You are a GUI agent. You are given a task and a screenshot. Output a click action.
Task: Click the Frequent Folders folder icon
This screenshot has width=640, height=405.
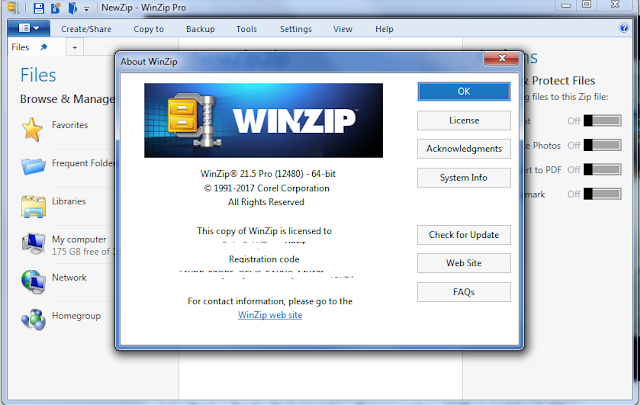(x=33, y=166)
